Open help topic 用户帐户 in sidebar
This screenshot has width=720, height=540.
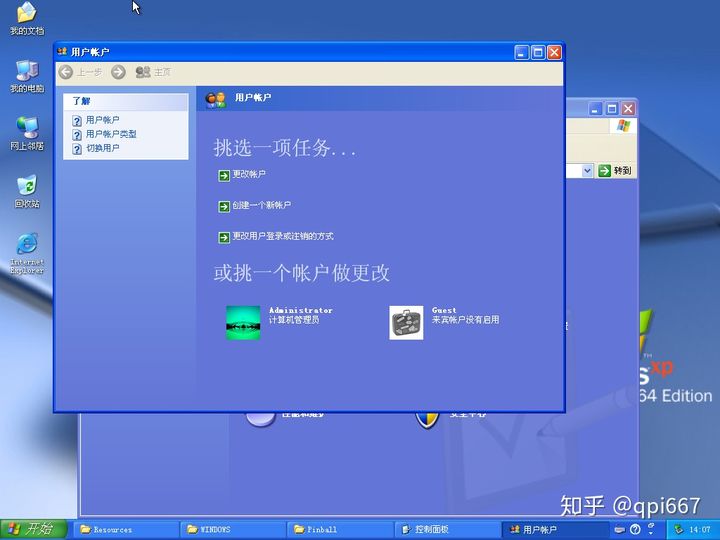click(x=102, y=120)
